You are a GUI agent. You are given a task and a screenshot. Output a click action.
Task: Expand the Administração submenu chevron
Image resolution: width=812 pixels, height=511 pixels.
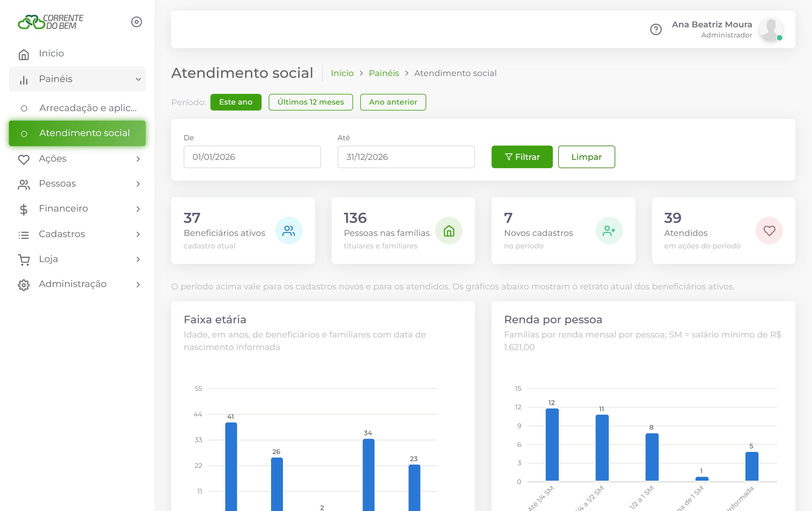point(138,285)
